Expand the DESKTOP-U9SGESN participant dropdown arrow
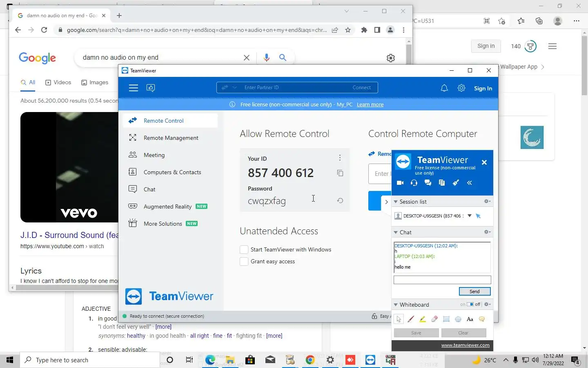The width and height of the screenshot is (588, 368). 470,215
